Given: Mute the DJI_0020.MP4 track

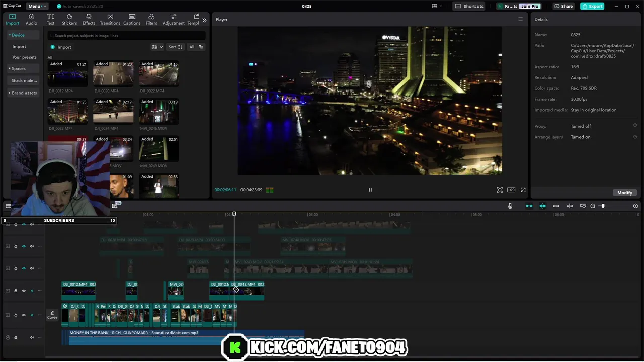Looking at the screenshot, I should (x=32, y=246).
